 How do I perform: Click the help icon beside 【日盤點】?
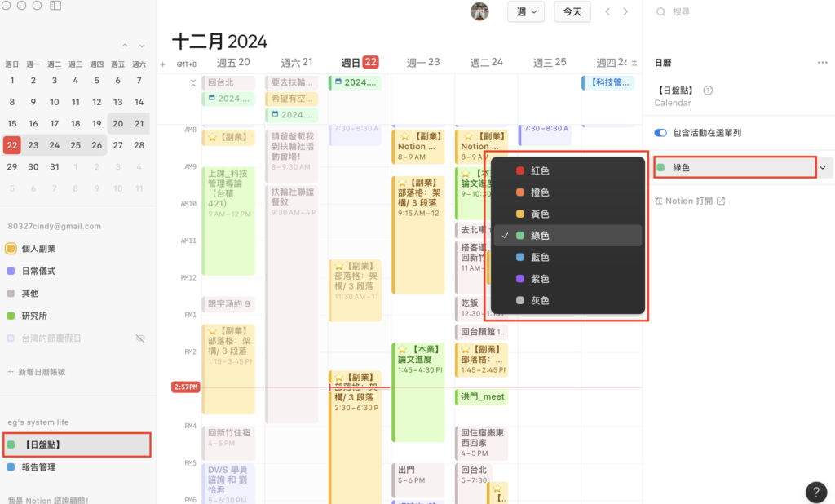point(708,91)
